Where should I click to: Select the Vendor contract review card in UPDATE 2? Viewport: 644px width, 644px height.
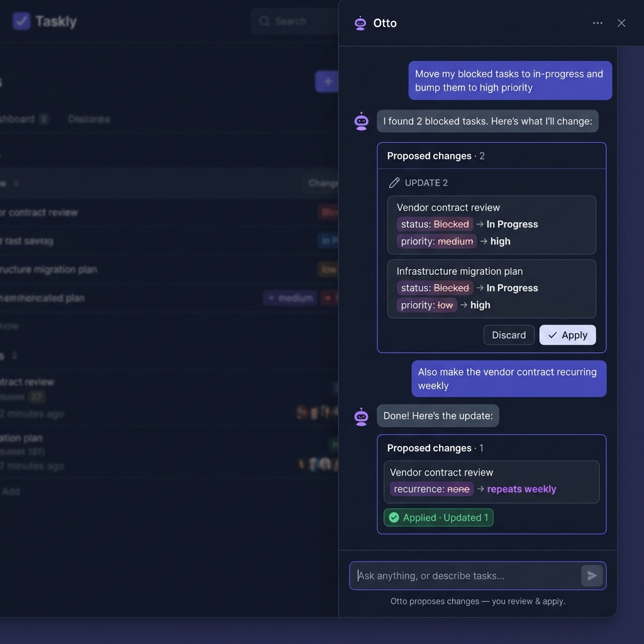491,225
